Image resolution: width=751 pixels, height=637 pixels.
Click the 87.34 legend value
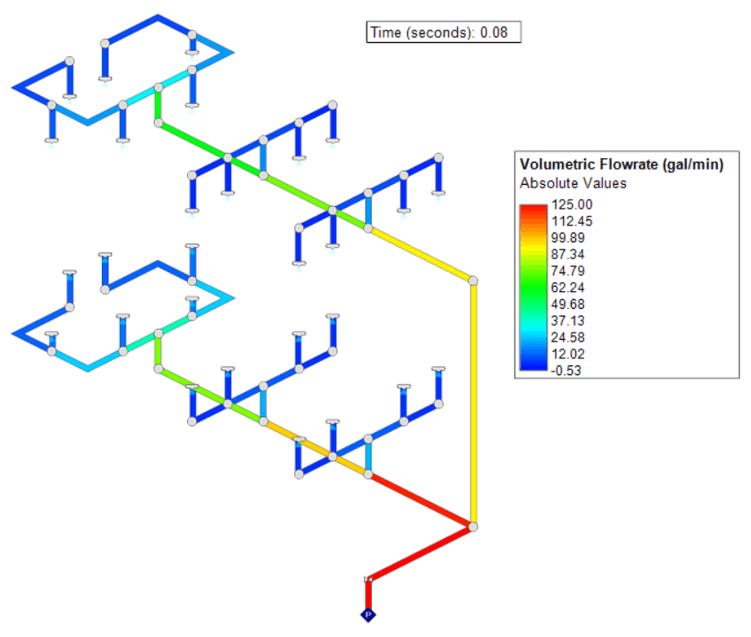pyautogui.click(x=568, y=254)
